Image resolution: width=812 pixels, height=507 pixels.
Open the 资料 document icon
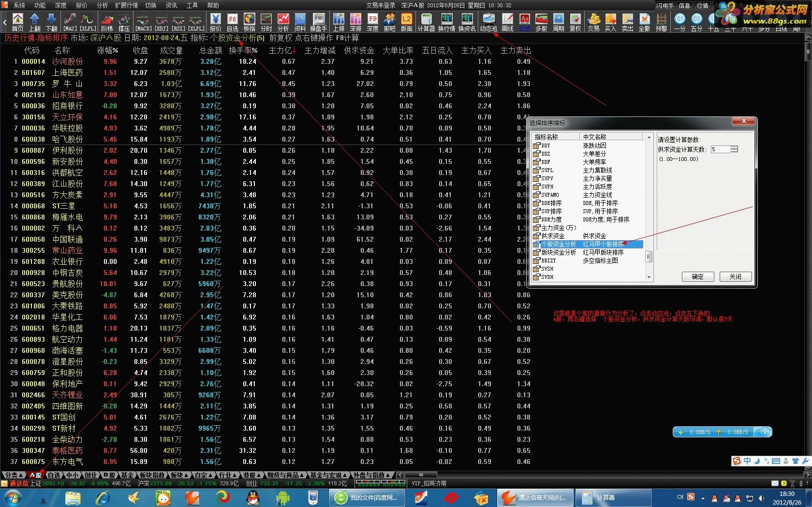(x=300, y=22)
